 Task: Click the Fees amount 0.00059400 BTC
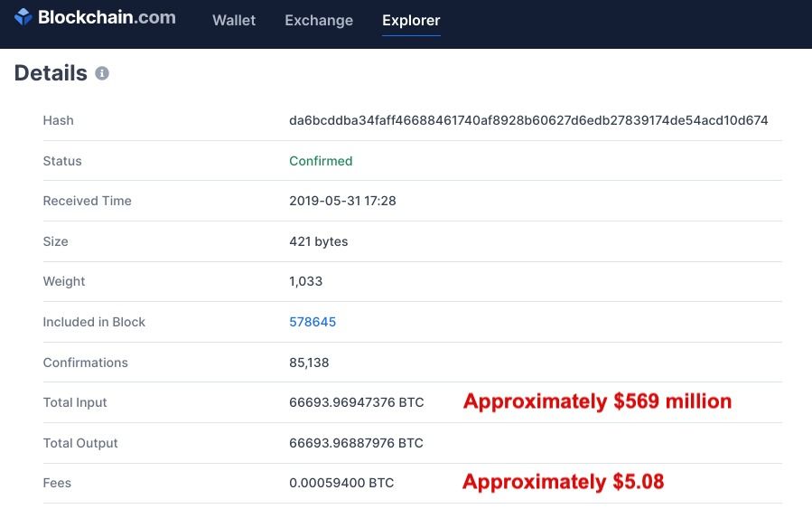341,483
